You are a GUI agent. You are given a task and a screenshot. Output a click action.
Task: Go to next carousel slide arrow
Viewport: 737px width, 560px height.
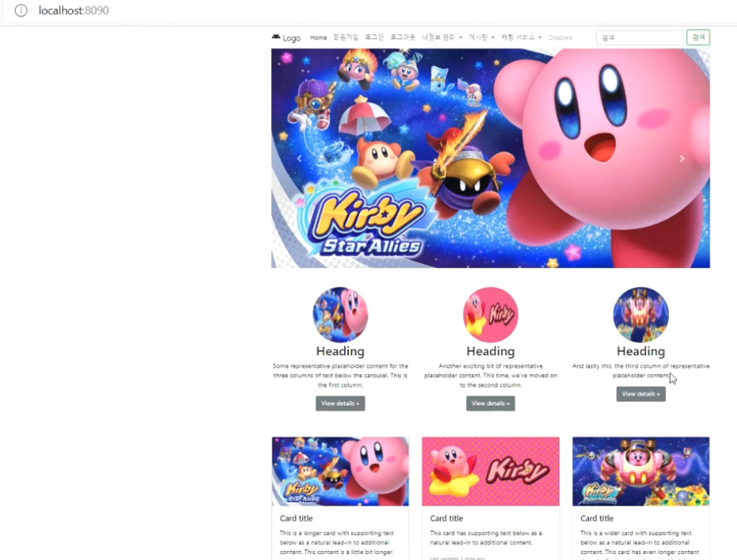pyautogui.click(x=682, y=159)
